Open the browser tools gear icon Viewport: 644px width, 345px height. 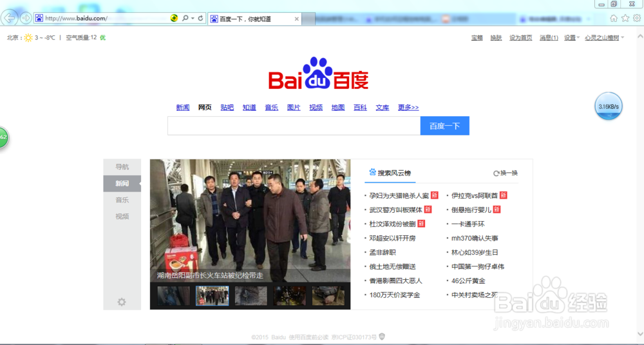[637, 18]
